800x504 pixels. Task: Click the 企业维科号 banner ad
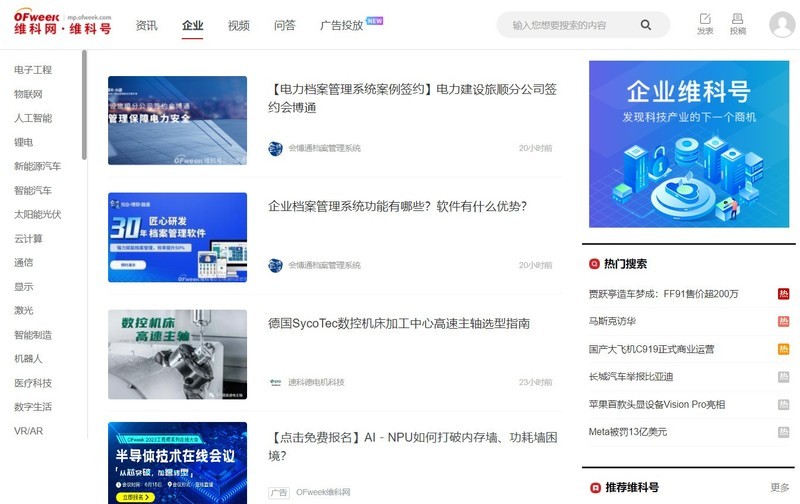pos(689,144)
